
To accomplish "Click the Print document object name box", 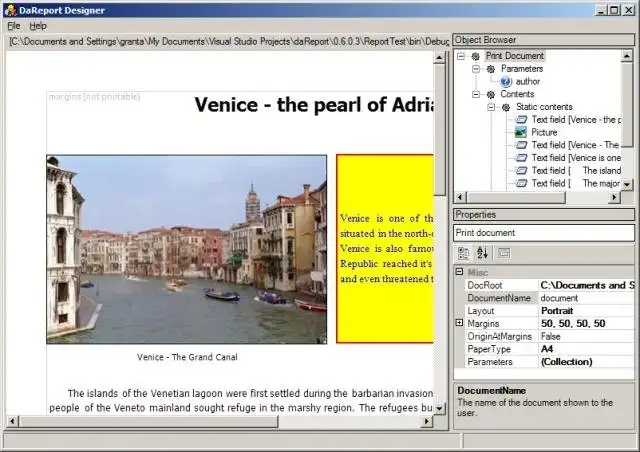I will (544, 233).
